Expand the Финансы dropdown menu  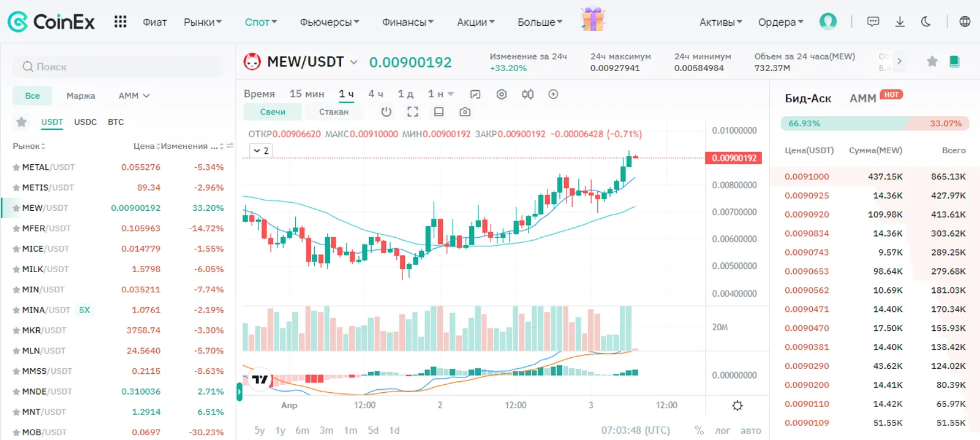click(408, 22)
